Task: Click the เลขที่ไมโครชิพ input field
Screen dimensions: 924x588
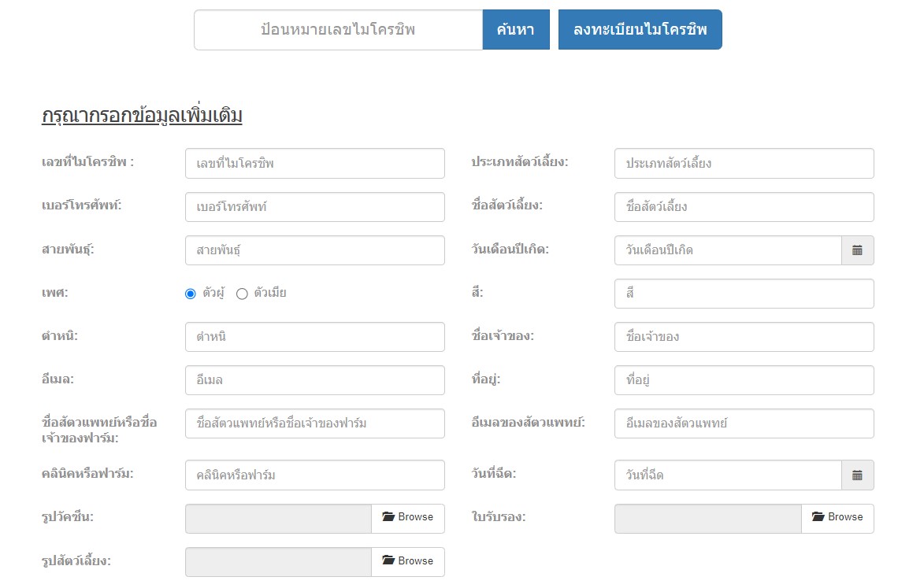Action: 314,164
